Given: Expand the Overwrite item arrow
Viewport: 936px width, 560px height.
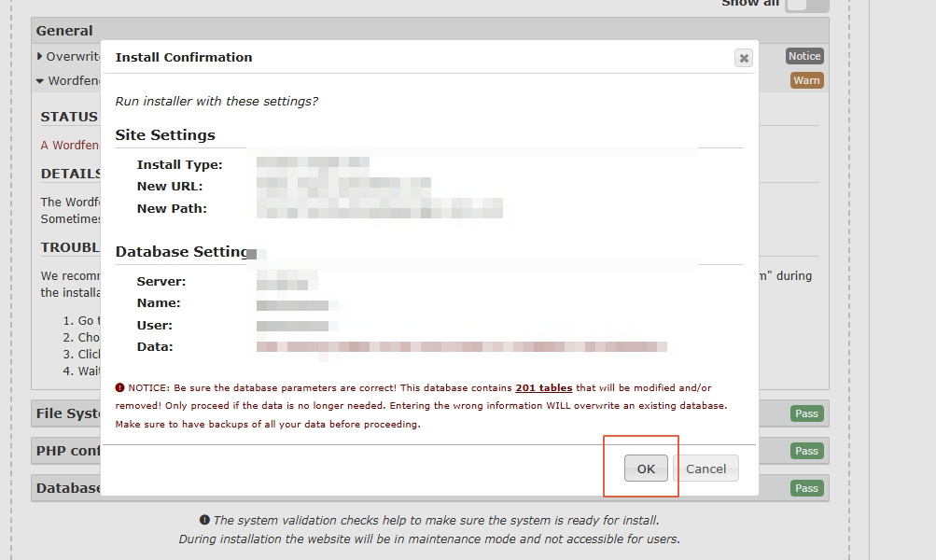Looking at the screenshot, I should pyautogui.click(x=40, y=57).
